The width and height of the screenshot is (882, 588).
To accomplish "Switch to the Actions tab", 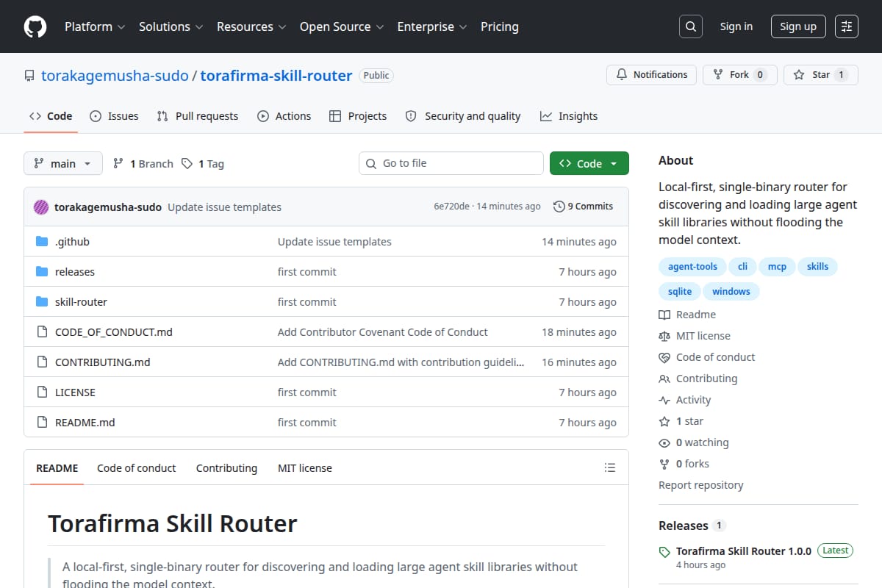I will click(x=284, y=116).
